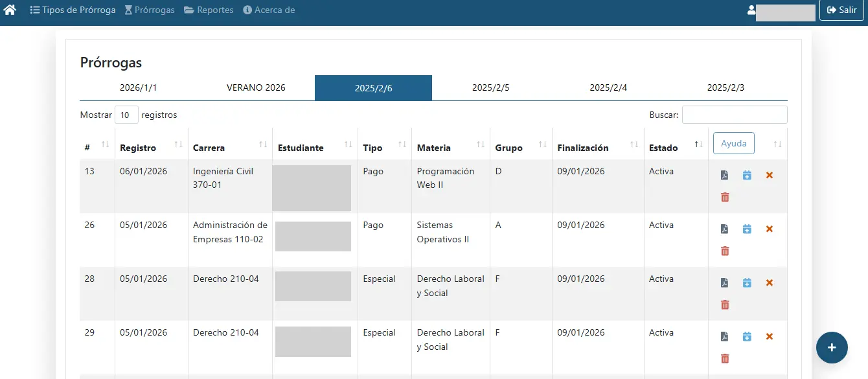Focus the Mostrar registros count field
The height and width of the screenshot is (379, 868).
pos(126,115)
